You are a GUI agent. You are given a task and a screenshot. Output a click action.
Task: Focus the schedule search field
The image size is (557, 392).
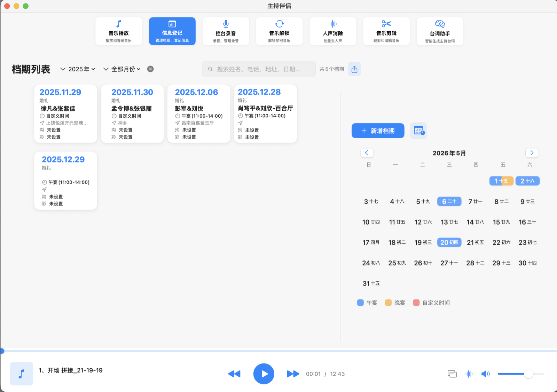pos(259,69)
